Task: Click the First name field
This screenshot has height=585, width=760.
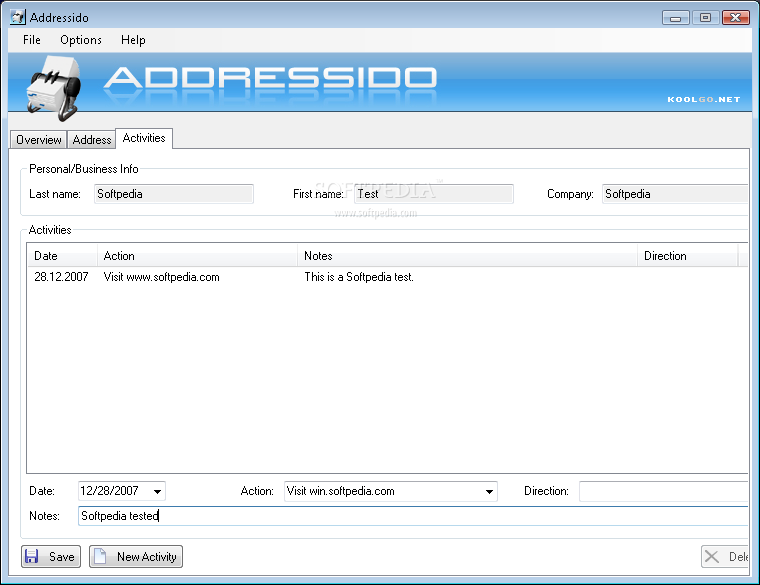Action: click(x=434, y=194)
